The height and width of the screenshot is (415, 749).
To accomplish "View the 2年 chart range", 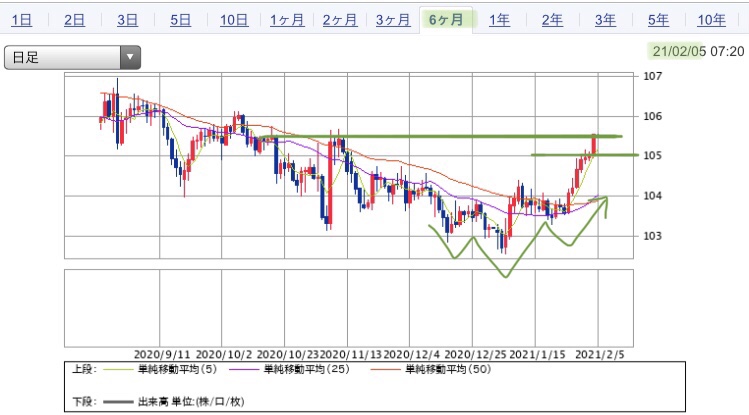I will pos(552,20).
